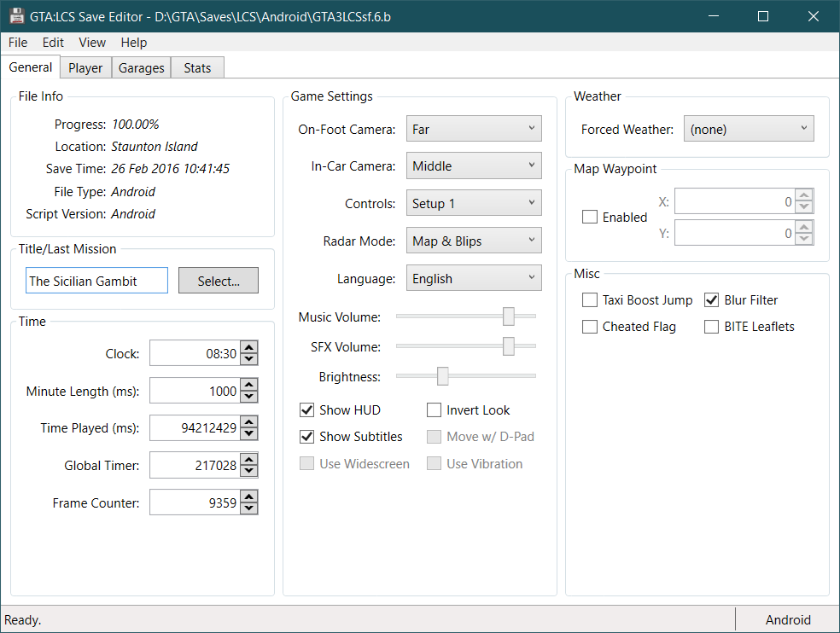This screenshot has height=633, width=840.
Task: Decrement Minute Length using the down arrow
Action: (x=249, y=397)
